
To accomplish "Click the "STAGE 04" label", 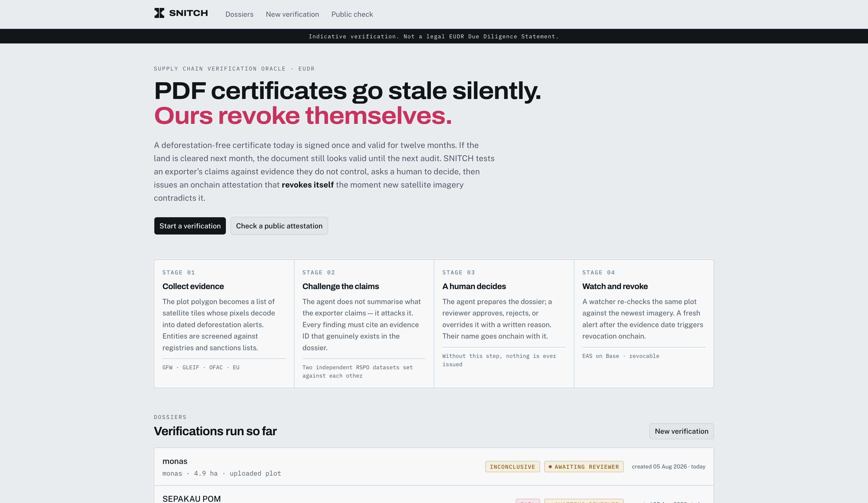I will pos(599,273).
